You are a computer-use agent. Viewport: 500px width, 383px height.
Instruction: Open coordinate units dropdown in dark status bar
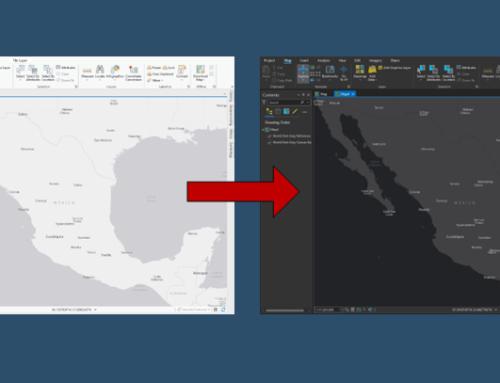point(496,310)
